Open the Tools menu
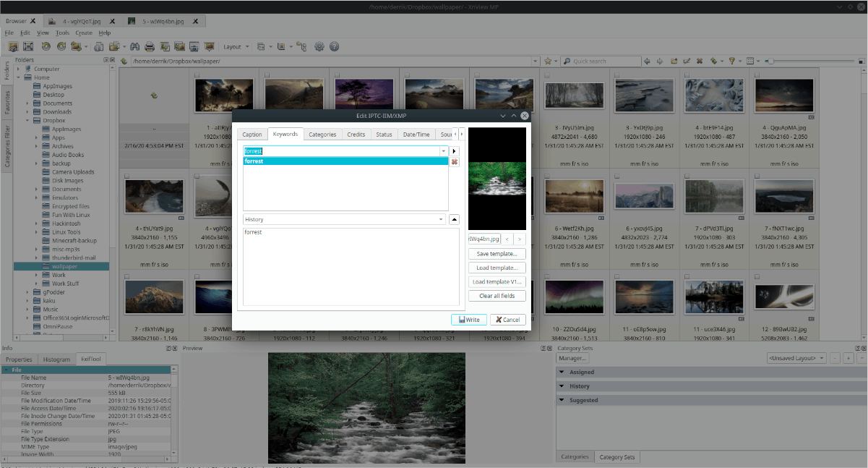The image size is (868, 468). (62, 33)
